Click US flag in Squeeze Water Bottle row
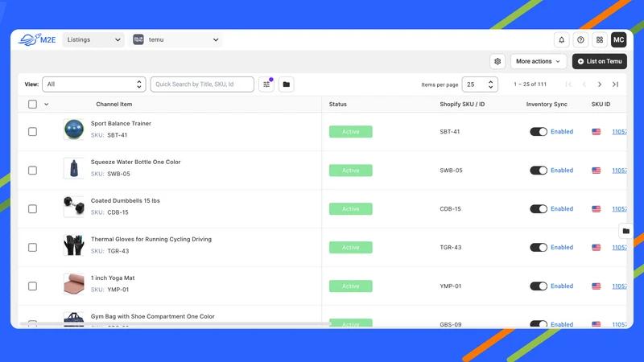The height and width of the screenshot is (362, 644). click(596, 171)
